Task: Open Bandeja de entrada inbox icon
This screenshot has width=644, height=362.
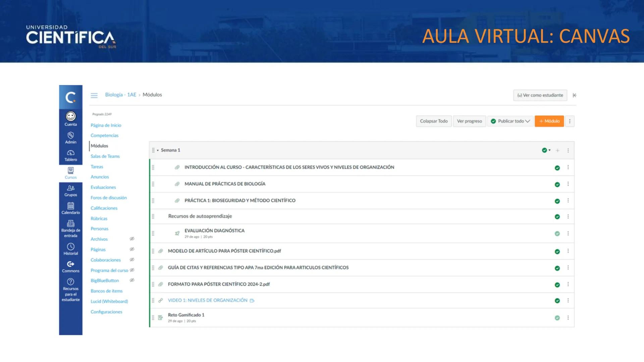Action: [x=70, y=224]
